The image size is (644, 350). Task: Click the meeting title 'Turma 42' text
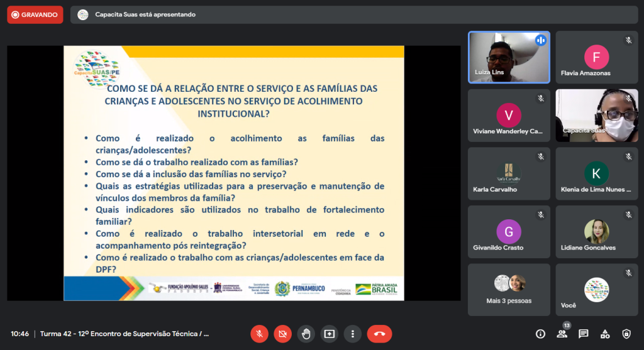[x=124, y=334]
